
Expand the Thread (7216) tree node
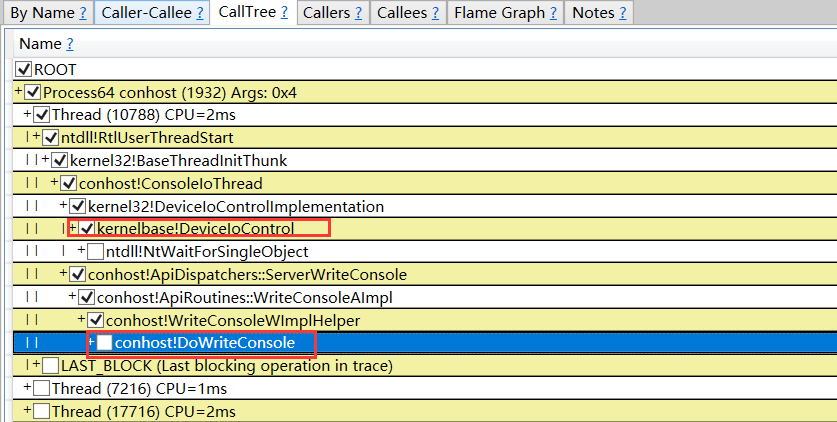pos(27,388)
